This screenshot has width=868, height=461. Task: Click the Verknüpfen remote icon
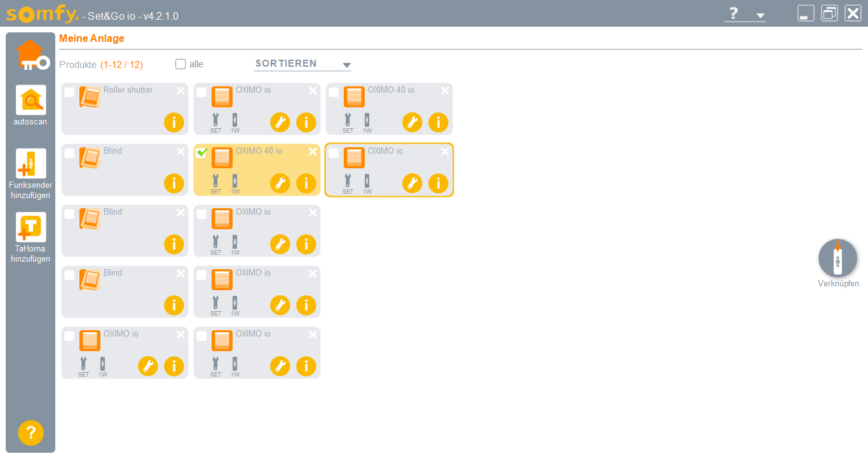coord(837,258)
